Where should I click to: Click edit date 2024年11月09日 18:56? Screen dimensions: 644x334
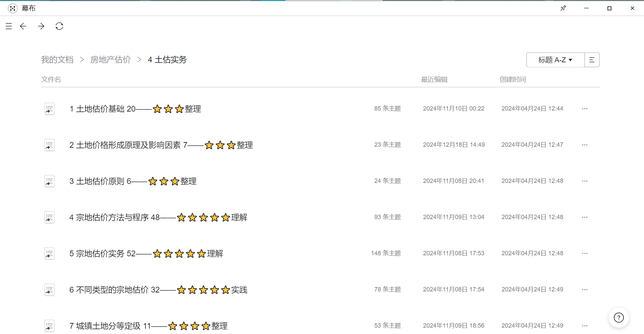pos(454,326)
